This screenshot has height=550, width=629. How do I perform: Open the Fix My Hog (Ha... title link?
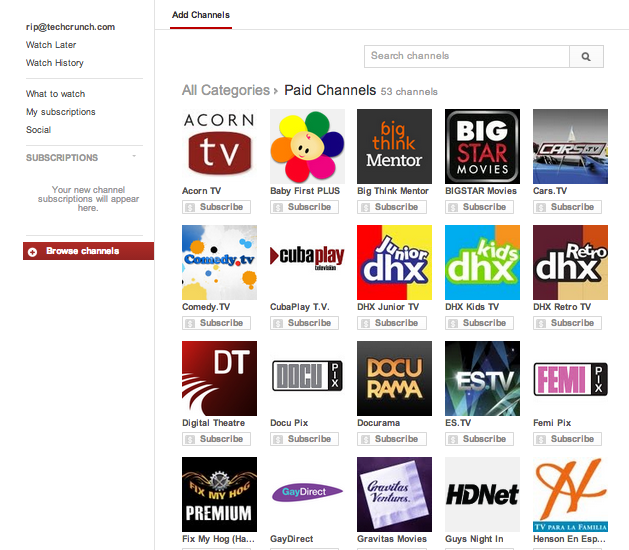coord(218,539)
